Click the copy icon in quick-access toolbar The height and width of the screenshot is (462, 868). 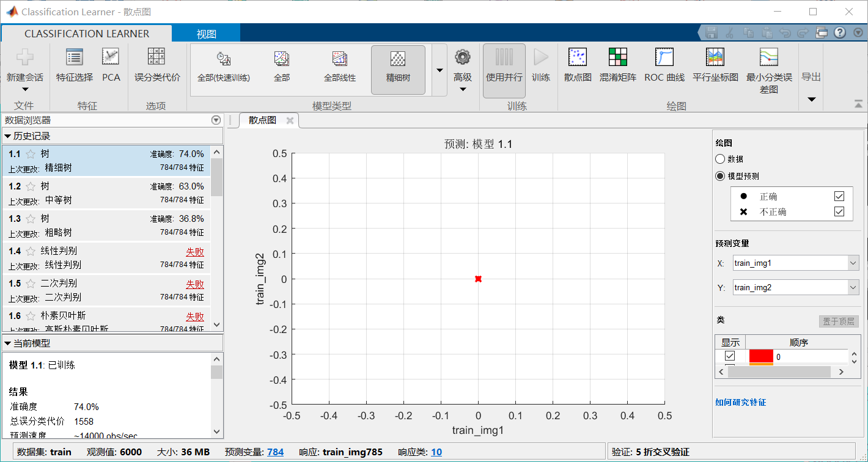749,32
